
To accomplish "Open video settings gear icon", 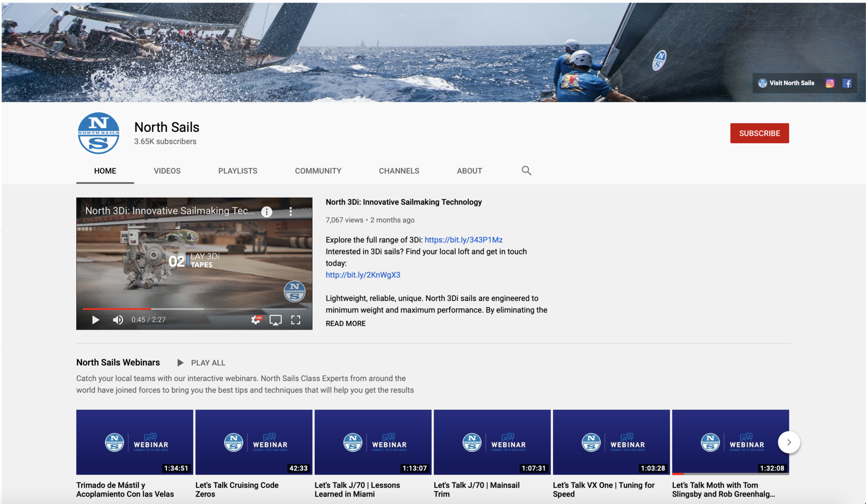I will [x=256, y=320].
